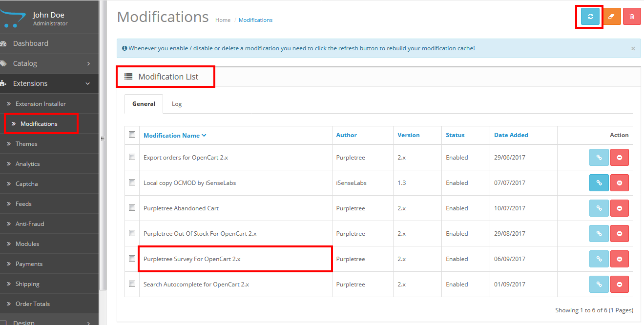Viewport: 644px width, 325px height.
Task: Tick the Purpletree Survey row checkbox
Action: coord(132,259)
